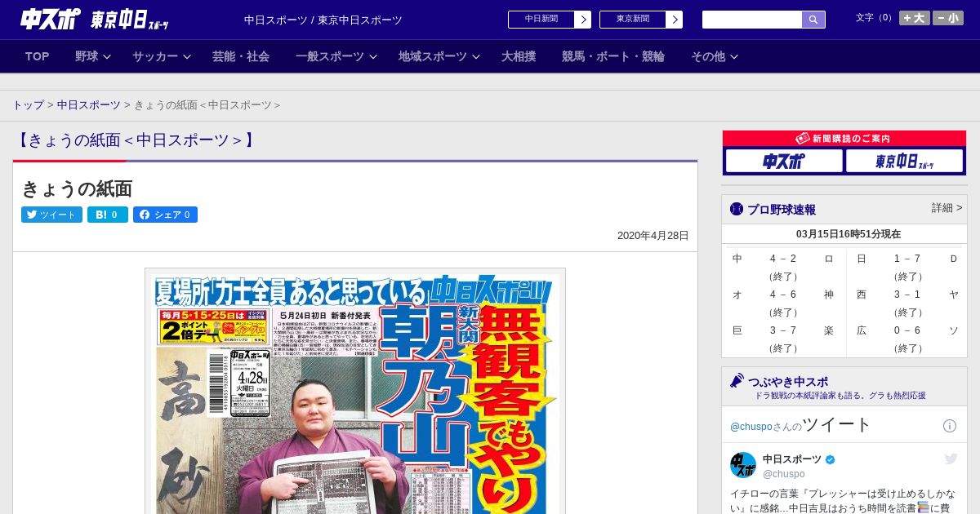Open the 一般スポーツ navigation menu

(x=330, y=56)
